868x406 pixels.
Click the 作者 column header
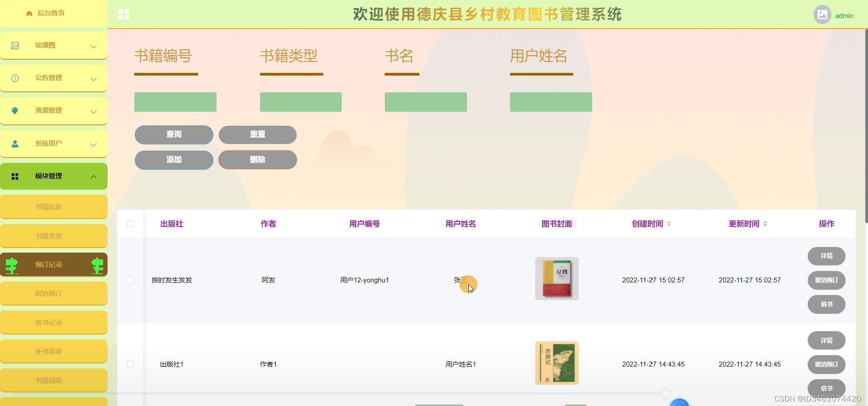pyautogui.click(x=268, y=224)
